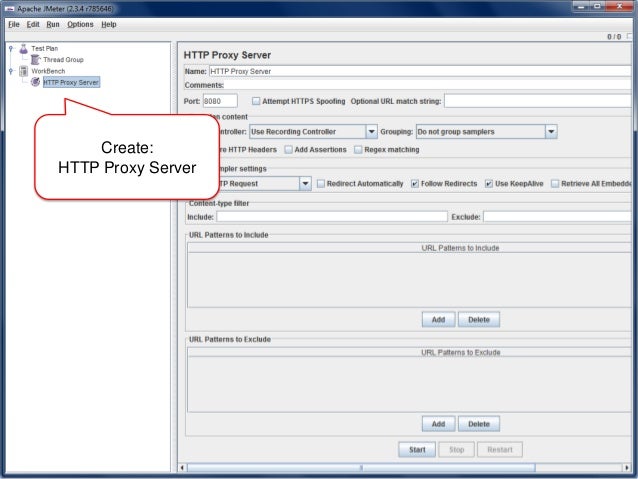
Task: Click the content-type Exclude field
Action: [x=557, y=217]
